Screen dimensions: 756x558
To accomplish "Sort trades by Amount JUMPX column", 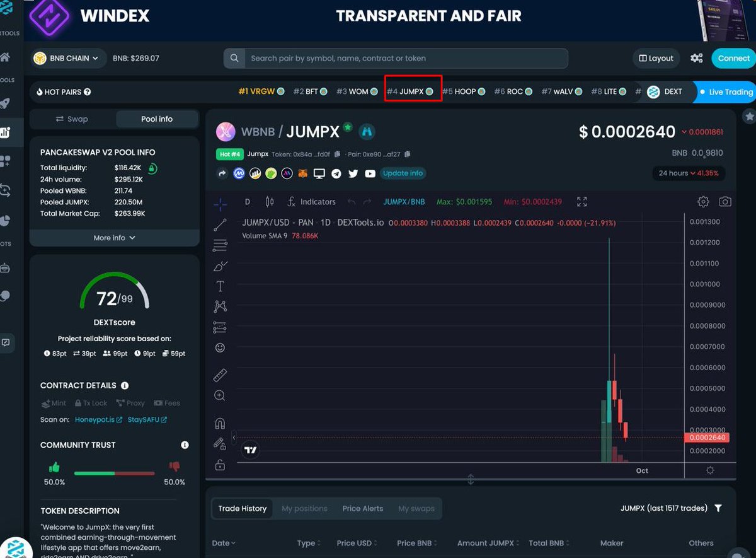I will tap(488, 543).
